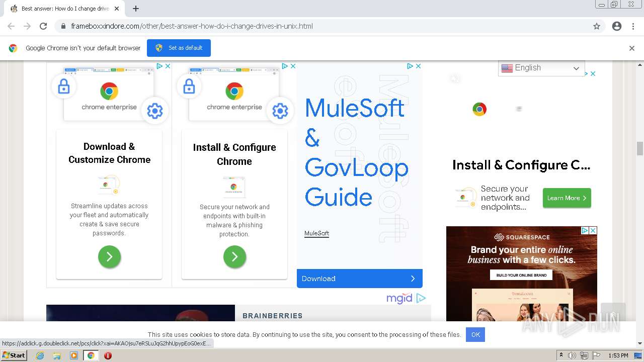Click the 1:53 PM clock
Screen dimensions: 644x362
pos(618,355)
